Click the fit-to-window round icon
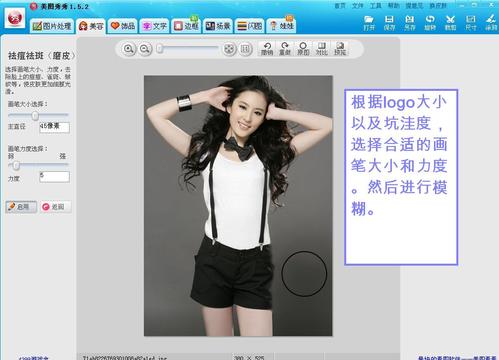The height and width of the screenshot is (360, 499). [229, 49]
